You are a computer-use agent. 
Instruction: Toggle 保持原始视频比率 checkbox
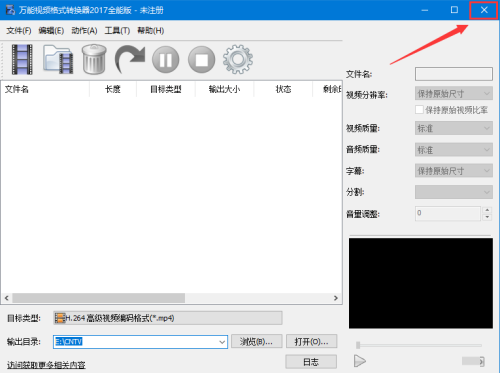point(419,110)
